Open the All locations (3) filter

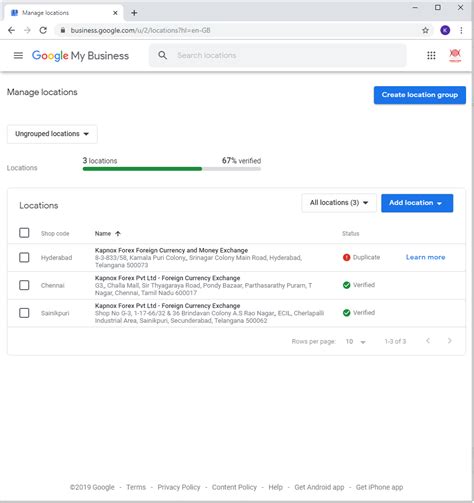[339, 203]
